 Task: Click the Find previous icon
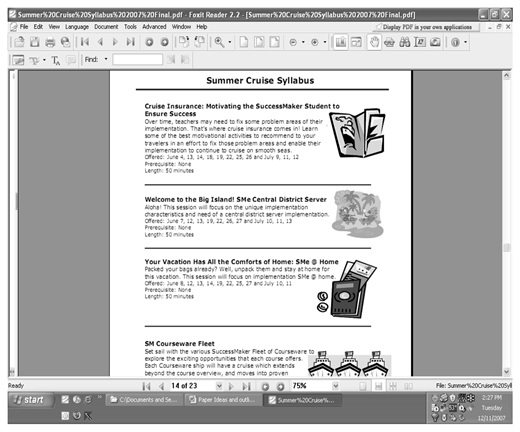171,60
